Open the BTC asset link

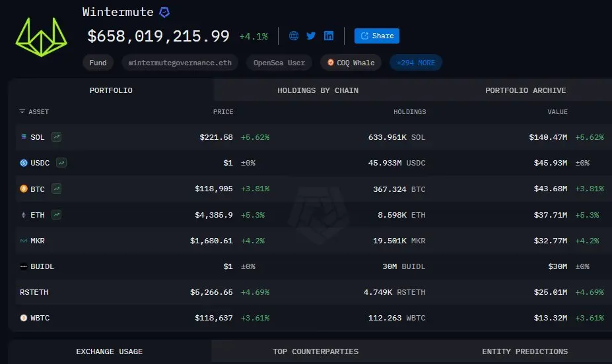pos(38,189)
